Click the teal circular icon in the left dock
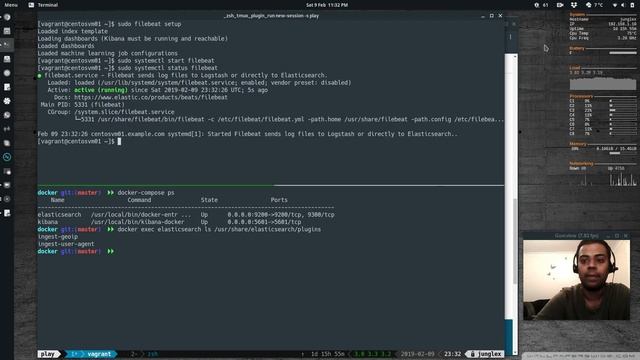The height and width of the screenshot is (360, 640). click(7, 157)
